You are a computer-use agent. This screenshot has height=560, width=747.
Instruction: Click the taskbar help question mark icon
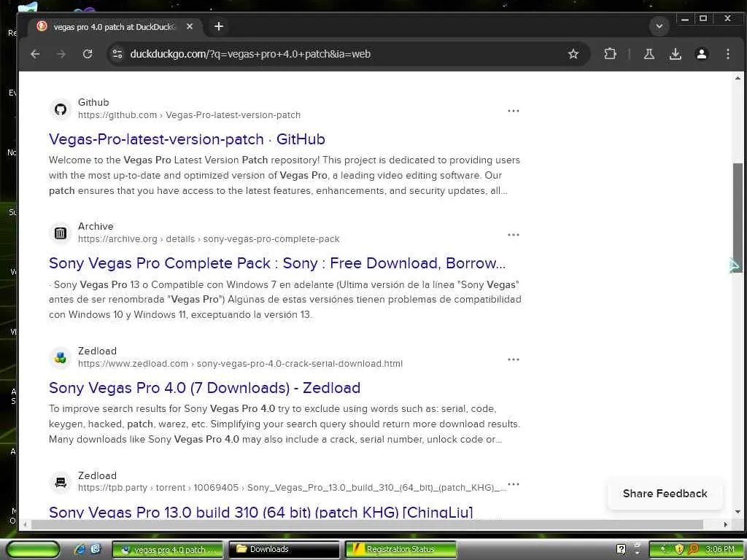click(x=621, y=549)
